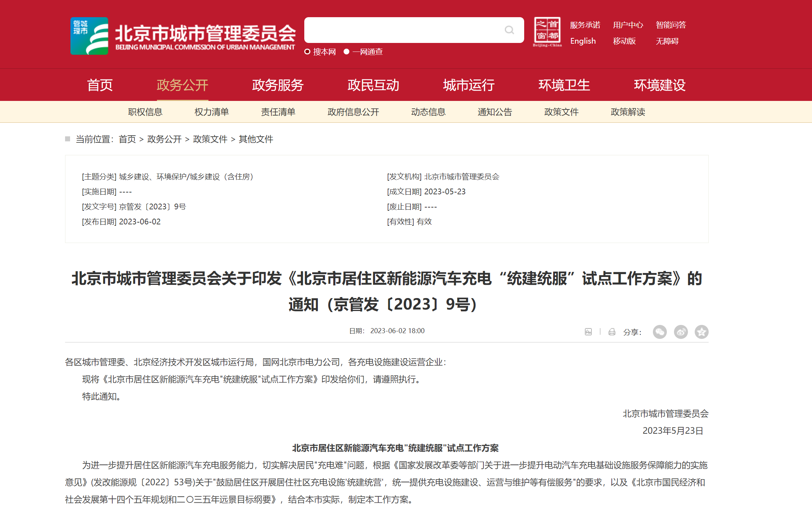
Task: Click the English version link
Action: (x=583, y=41)
